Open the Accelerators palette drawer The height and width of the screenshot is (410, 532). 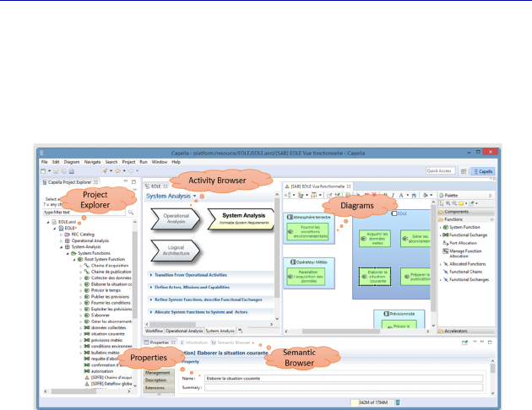pyautogui.click(x=466, y=331)
